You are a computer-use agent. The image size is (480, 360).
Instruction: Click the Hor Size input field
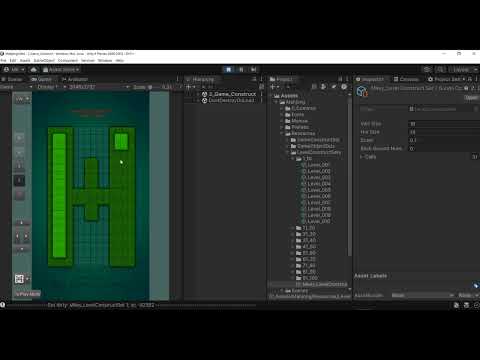click(x=444, y=132)
